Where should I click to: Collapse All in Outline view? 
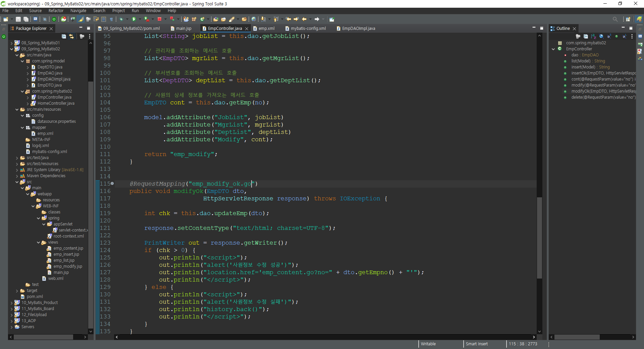(x=586, y=36)
